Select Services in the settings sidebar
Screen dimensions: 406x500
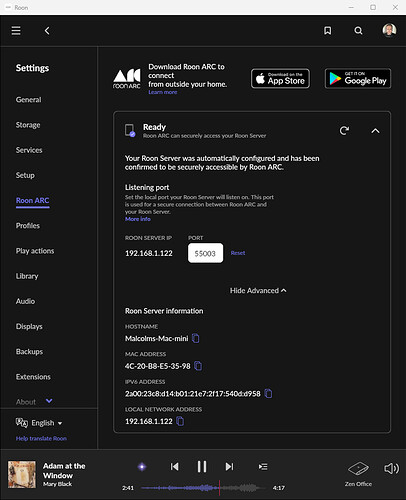[29, 150]
